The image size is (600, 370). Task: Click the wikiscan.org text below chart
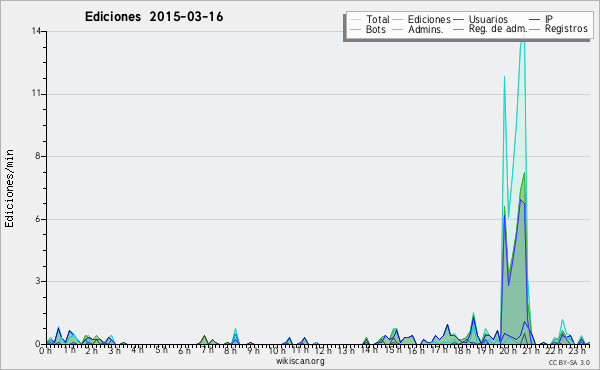pyautogui.click(x=300, y=361)
